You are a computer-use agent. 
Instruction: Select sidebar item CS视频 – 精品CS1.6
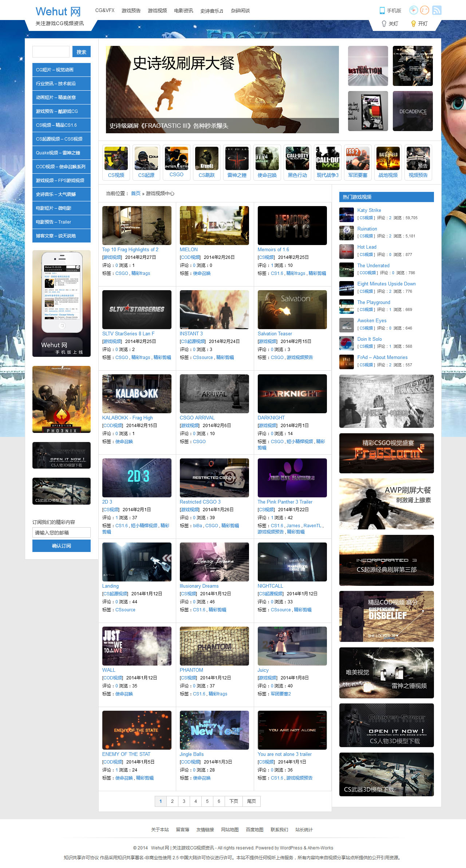click(62, 125)
